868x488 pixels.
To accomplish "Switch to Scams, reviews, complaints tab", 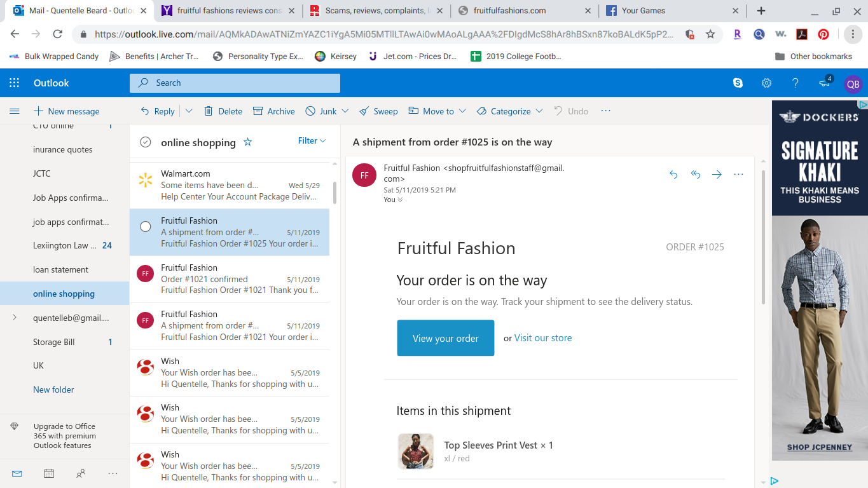I will [x=376, y=11].
